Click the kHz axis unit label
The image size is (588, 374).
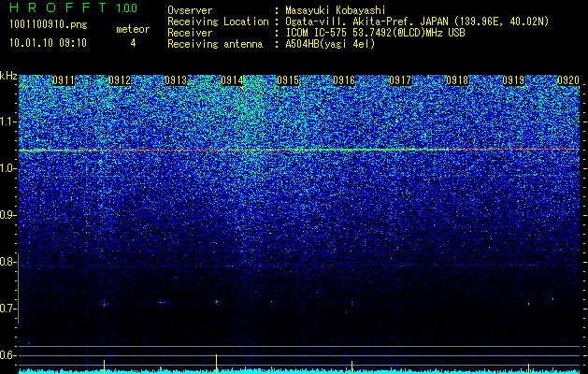[8, 76]
